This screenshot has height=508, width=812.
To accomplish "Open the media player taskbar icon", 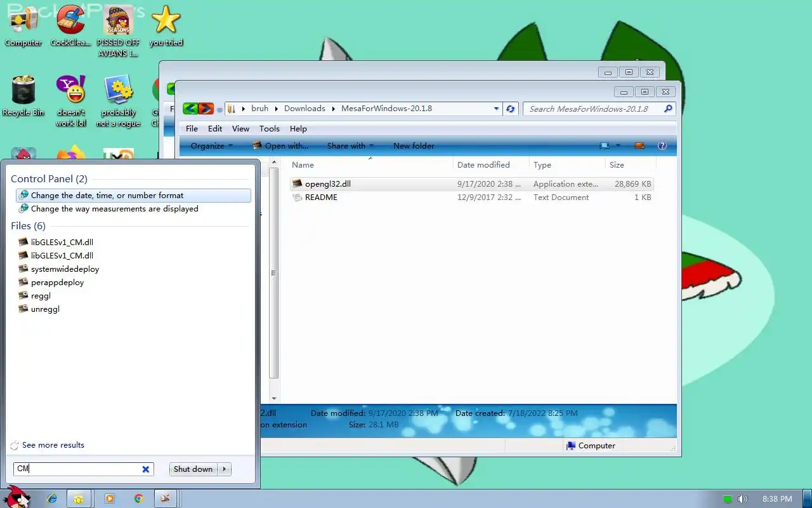I will click(x=110, y=499).
